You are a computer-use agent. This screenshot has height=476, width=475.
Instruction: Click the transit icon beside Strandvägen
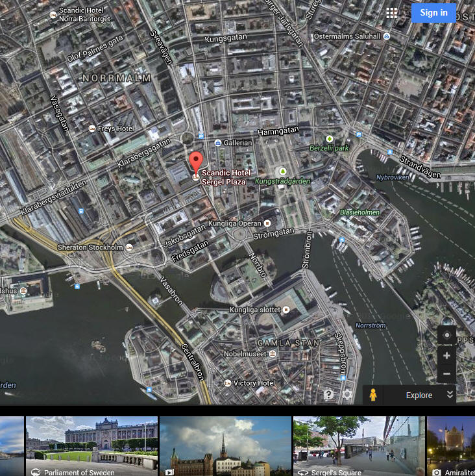pos(390,152)
